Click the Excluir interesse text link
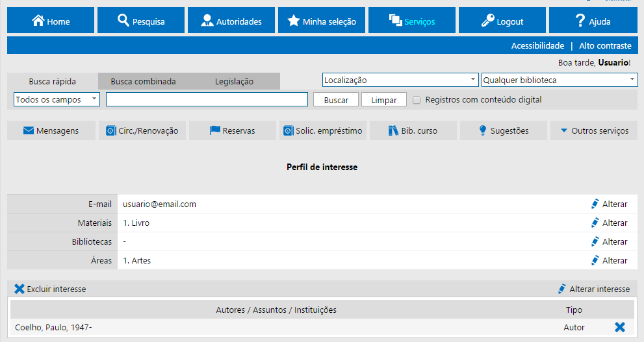Screen dimensions: 644x342 [x=57, y=289]
